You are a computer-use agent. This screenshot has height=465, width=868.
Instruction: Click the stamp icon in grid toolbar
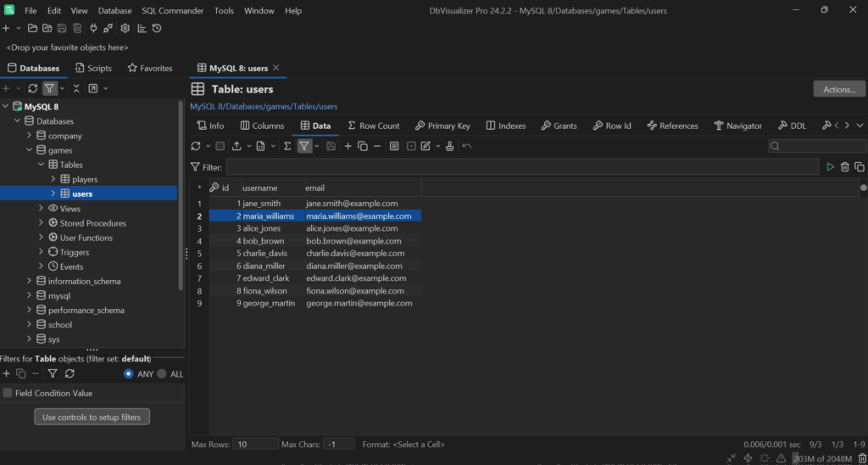click(x=449, y=146)
